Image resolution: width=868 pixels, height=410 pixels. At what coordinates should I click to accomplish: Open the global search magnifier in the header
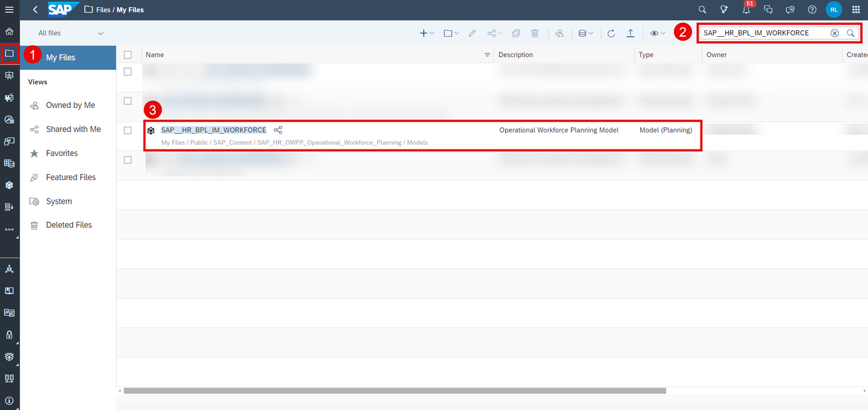coord(702,10)
